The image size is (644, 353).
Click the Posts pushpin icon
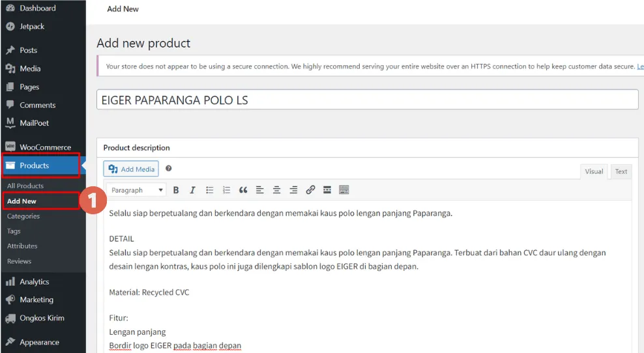(10, 50)
